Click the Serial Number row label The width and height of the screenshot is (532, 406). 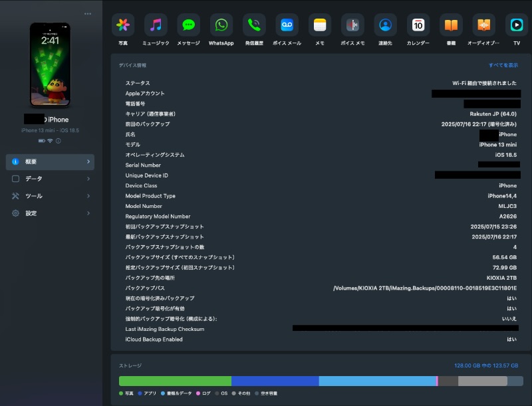[143, 165]
